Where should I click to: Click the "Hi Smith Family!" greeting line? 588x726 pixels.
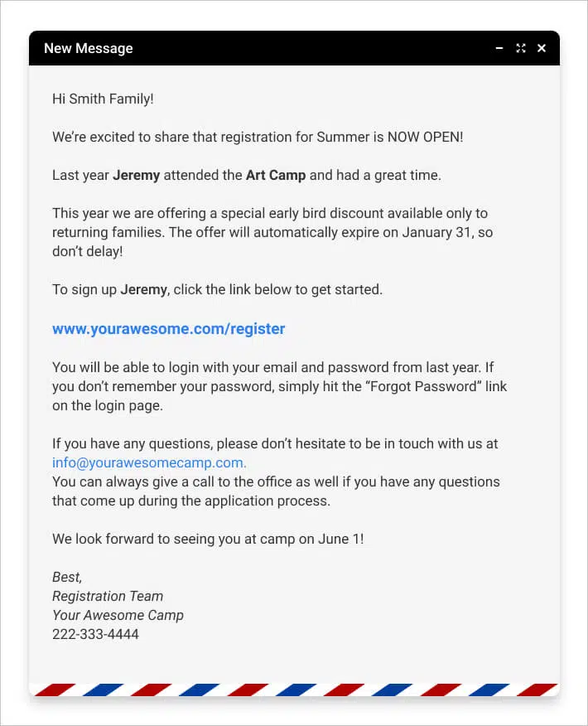[103, 99]
